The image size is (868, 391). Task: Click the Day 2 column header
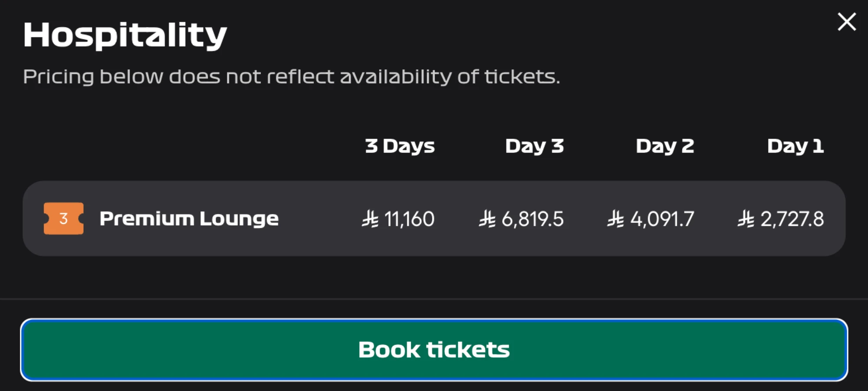tap(665, 147)
